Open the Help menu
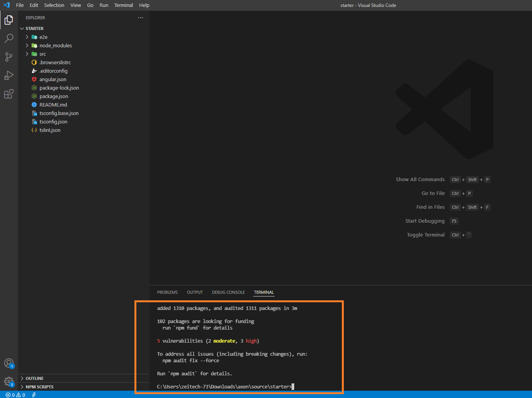This screenshot has height=398, width=532. point(144,5)
